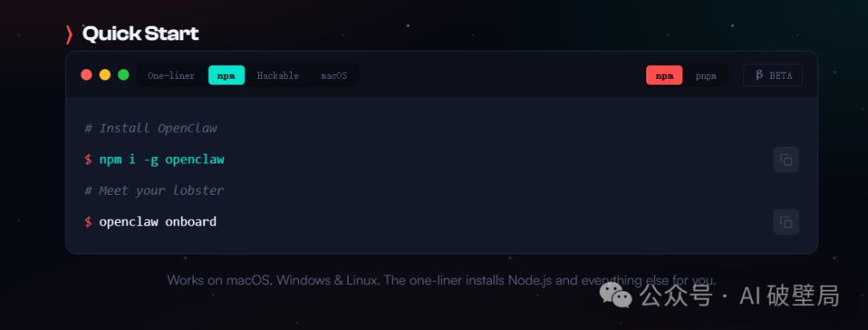Image resolution: width=868 pixels, height=330 pixels.
Task: Select the red npm package manager option
Action: pyautogui.click(x=665, y=76)
